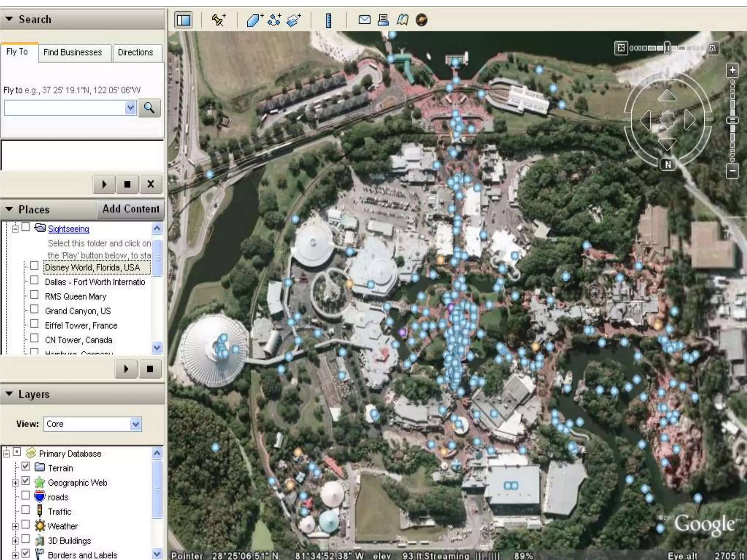Select the Add Path tool
Screen dimensions: 747x560
(x=274, y=20)
